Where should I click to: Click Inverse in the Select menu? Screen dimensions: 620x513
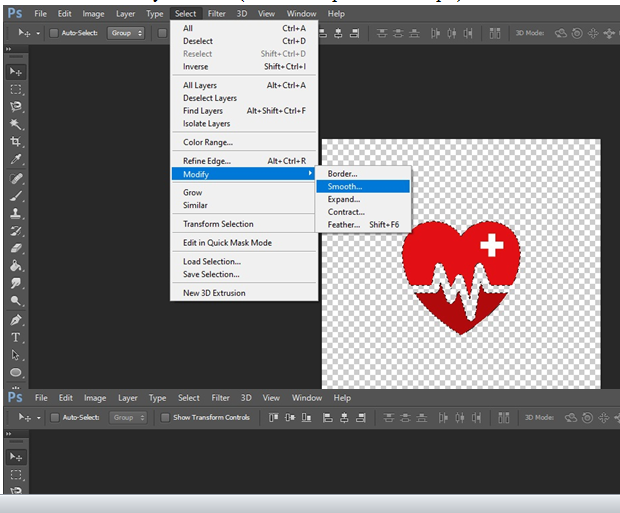(x=196, y=67)
